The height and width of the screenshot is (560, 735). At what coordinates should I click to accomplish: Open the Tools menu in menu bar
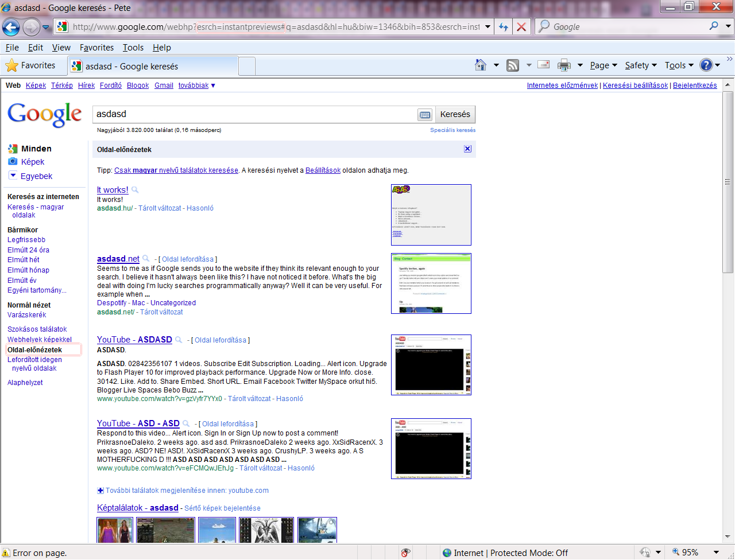[x=133, y=48]
